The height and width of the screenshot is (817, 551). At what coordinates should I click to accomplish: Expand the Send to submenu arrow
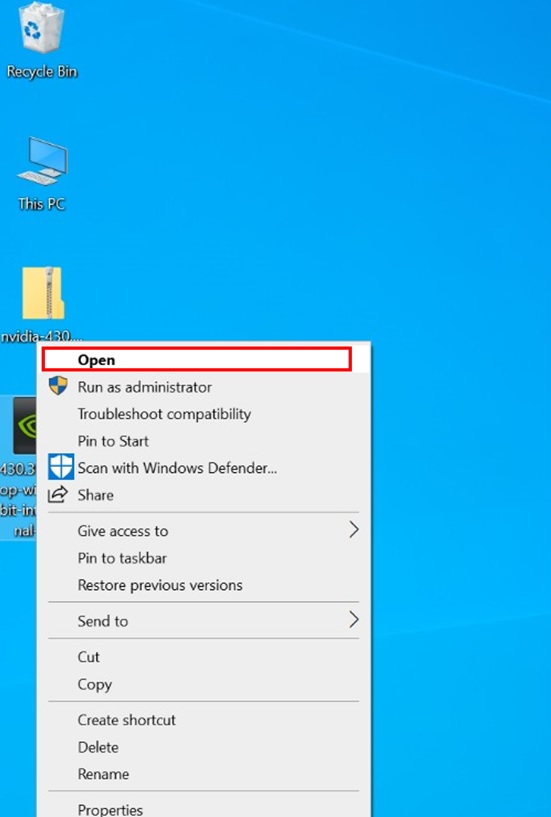click(x=354, y=620)
